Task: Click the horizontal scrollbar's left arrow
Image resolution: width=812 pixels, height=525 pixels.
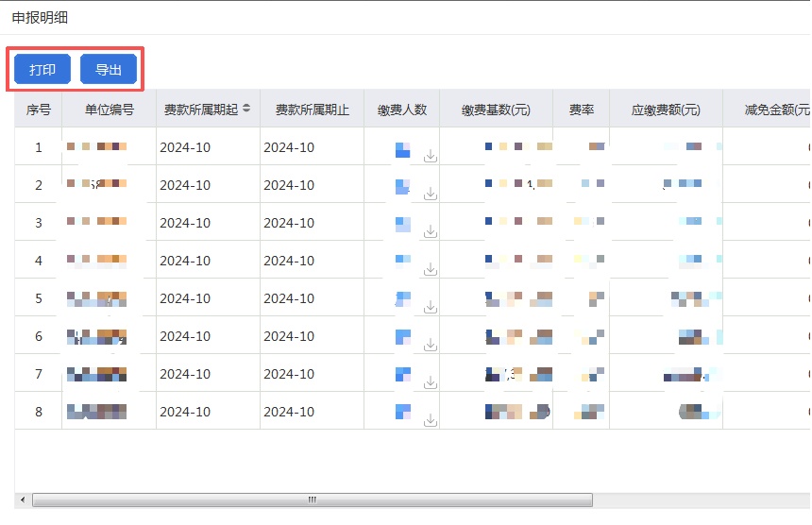Action: pos(23,500)
